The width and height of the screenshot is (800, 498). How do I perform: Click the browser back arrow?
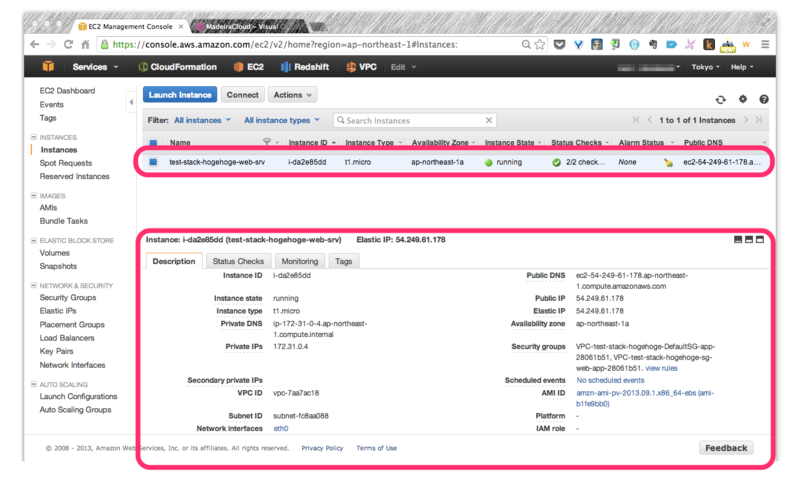35,44
